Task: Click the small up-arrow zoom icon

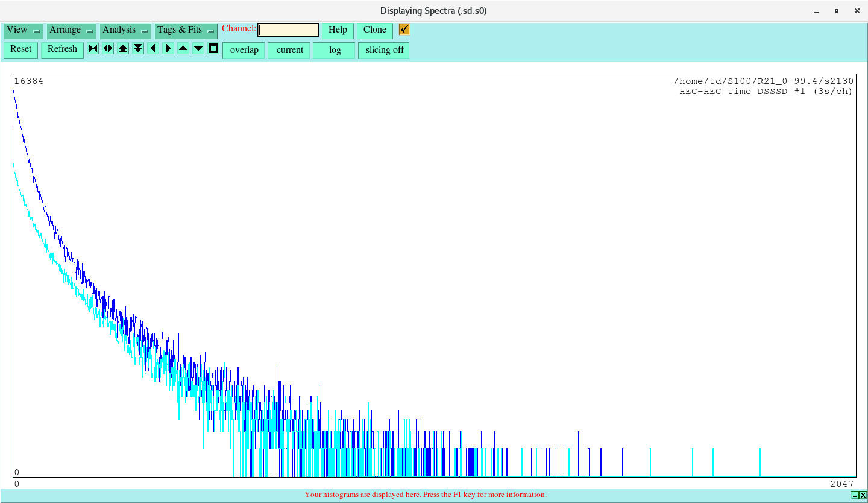Action: [183, 48]
